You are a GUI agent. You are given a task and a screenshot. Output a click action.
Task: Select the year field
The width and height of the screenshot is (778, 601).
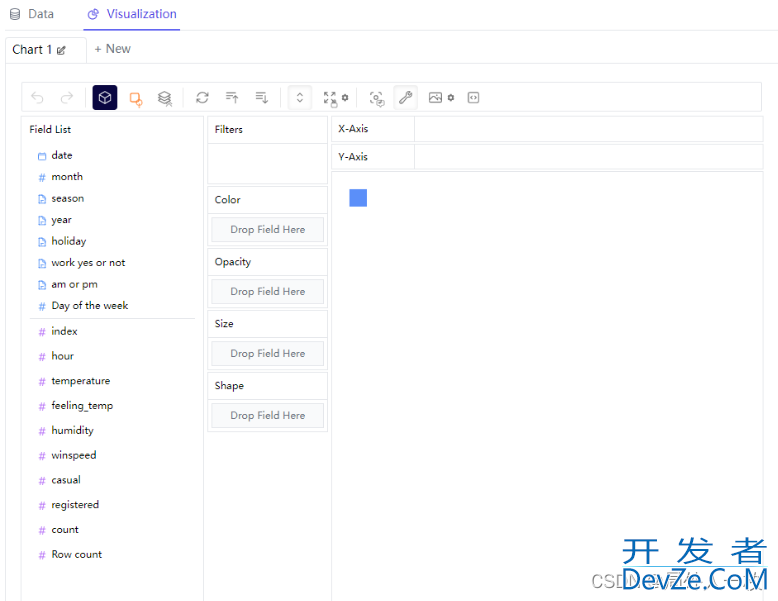[62, 220]
